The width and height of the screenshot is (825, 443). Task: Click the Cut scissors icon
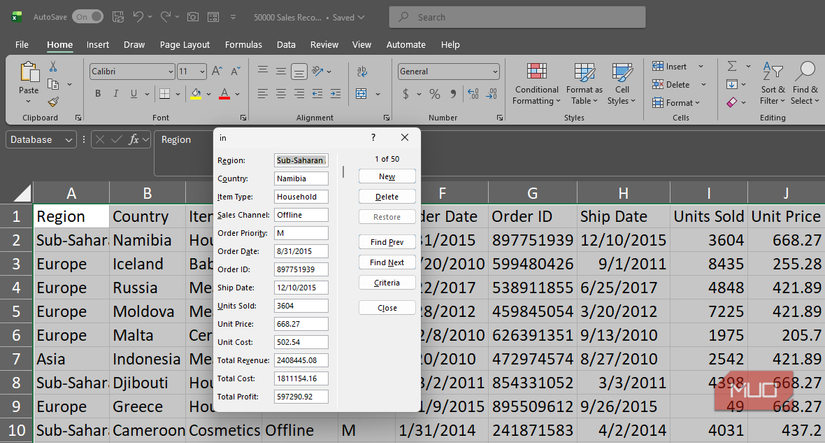(53, 67)
